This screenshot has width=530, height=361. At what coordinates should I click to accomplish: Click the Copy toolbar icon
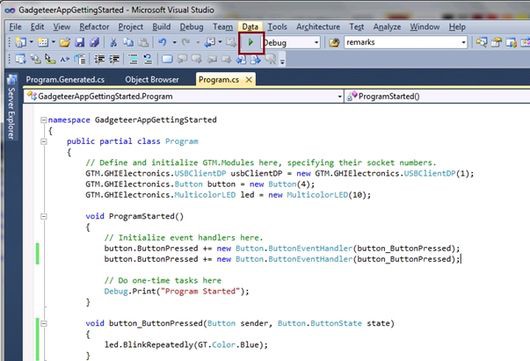pos(128,42)
